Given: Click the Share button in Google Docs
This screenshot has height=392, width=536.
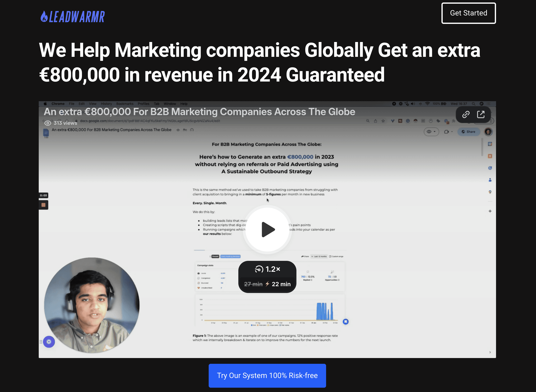Looking at the screenshot, I should tap(469, 132).
